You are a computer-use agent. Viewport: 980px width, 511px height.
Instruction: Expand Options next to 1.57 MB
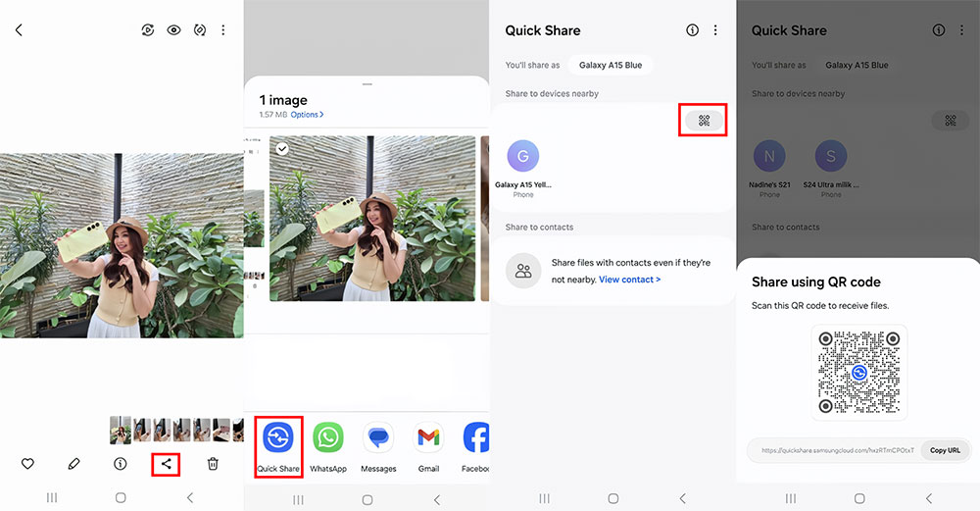click(307, 115)
